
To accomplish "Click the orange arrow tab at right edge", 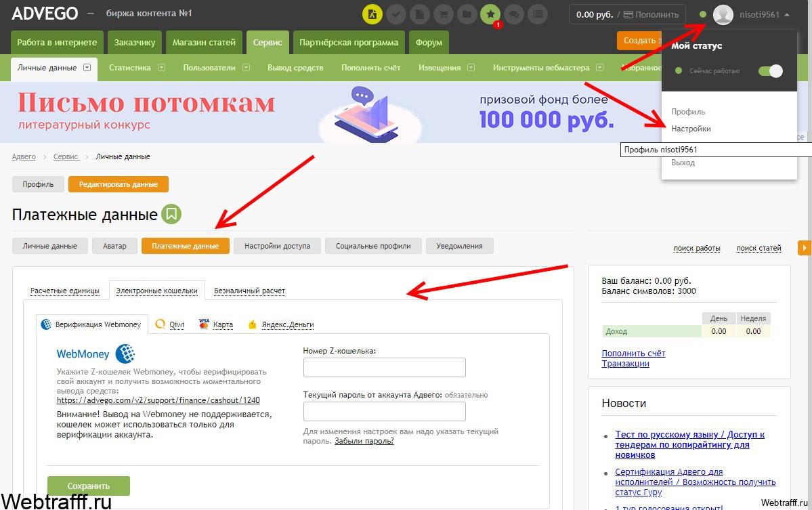I will pyautogui.click(x=805, y=248).
